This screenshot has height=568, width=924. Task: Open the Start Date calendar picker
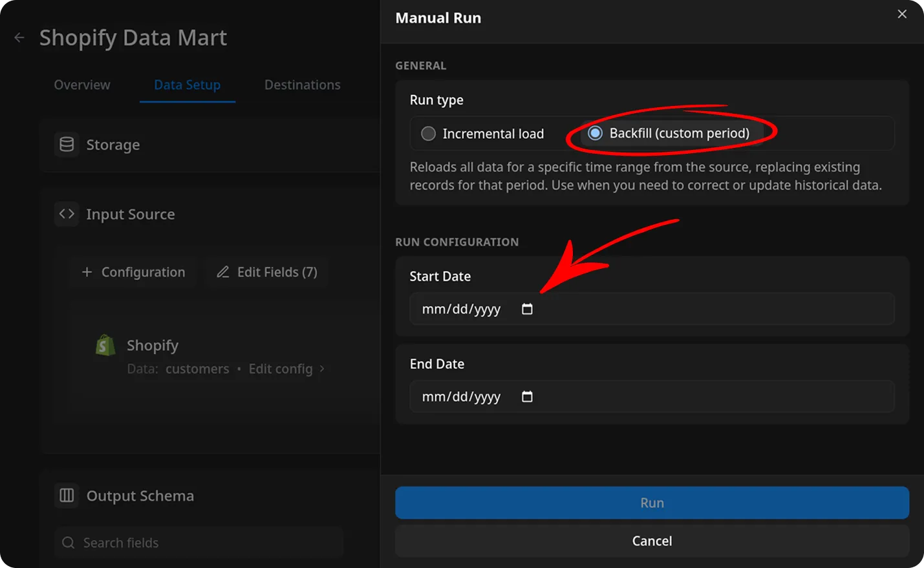527,309
